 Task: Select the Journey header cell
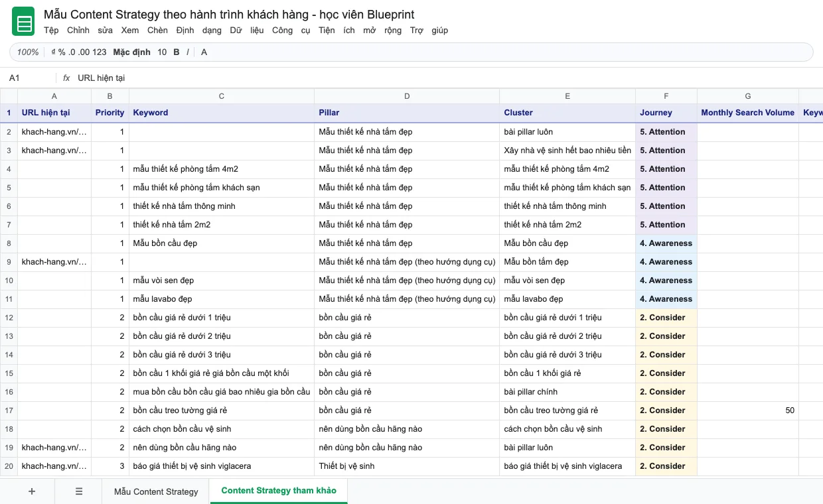[666, 113]
